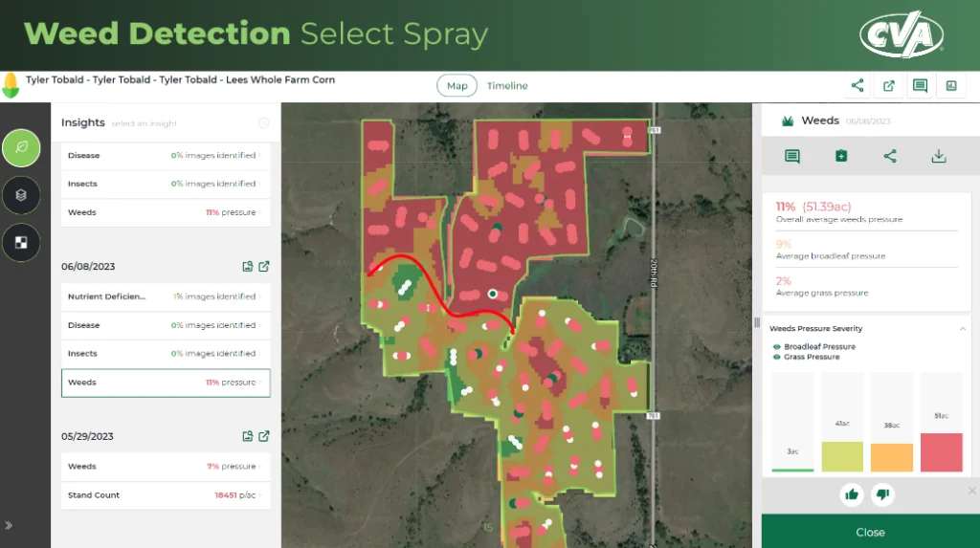Add comment in Weeds panel
This screenshot has height=548, width=980.
point(791,156)
